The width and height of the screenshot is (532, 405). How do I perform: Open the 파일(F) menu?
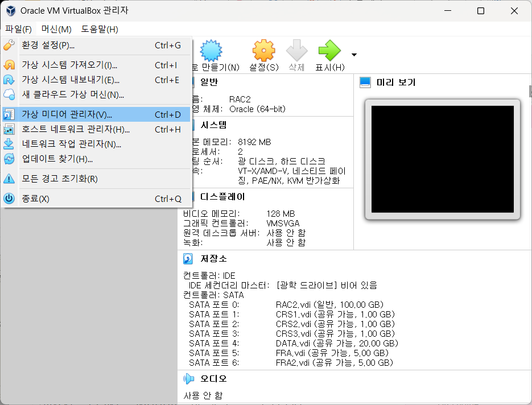pos(19,29)
